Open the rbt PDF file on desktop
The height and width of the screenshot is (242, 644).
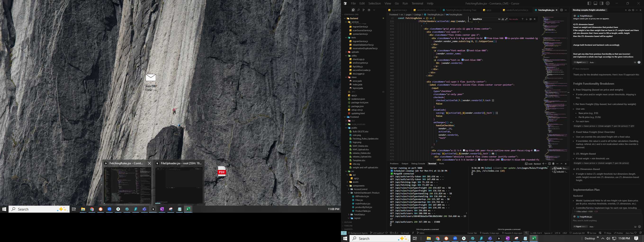tap(222, 173)
